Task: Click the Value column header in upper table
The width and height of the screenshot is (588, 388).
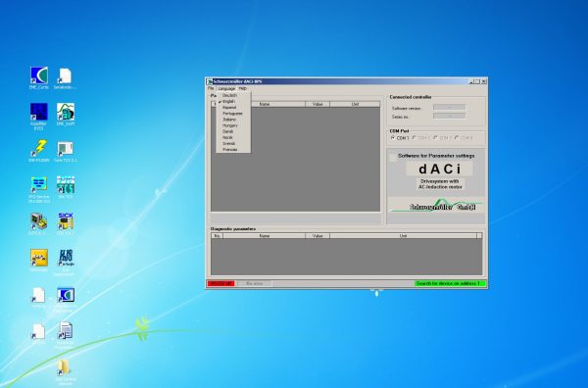Action: (318, 104)
